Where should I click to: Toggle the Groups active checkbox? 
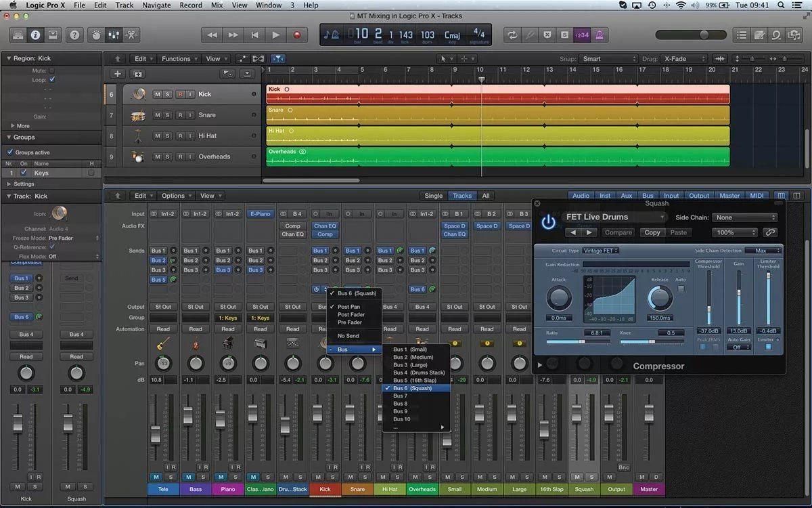pyautogui.click(x=9, y=152)
